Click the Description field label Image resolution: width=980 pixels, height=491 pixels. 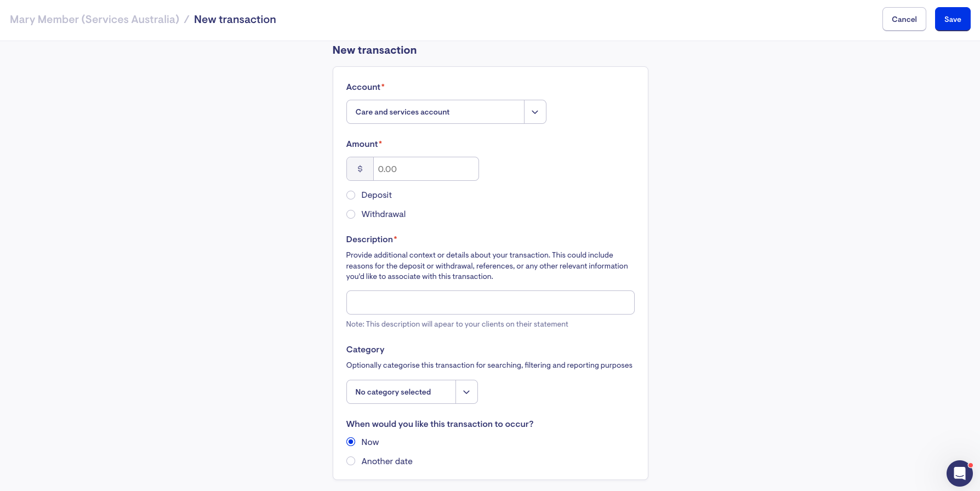(x=369, y=239)
